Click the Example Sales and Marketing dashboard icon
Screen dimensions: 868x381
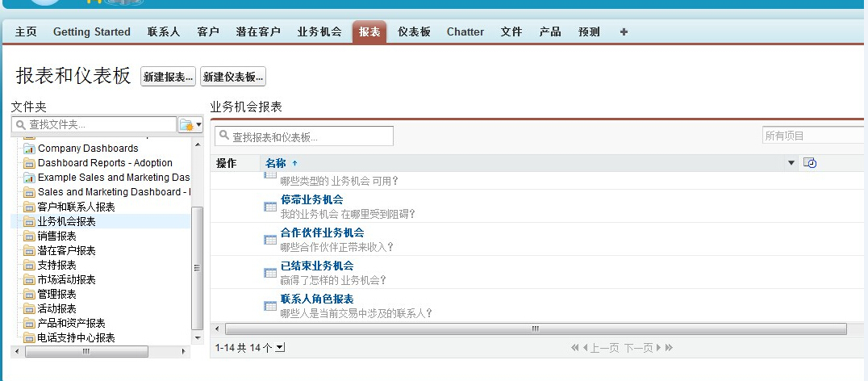(30, 178)
